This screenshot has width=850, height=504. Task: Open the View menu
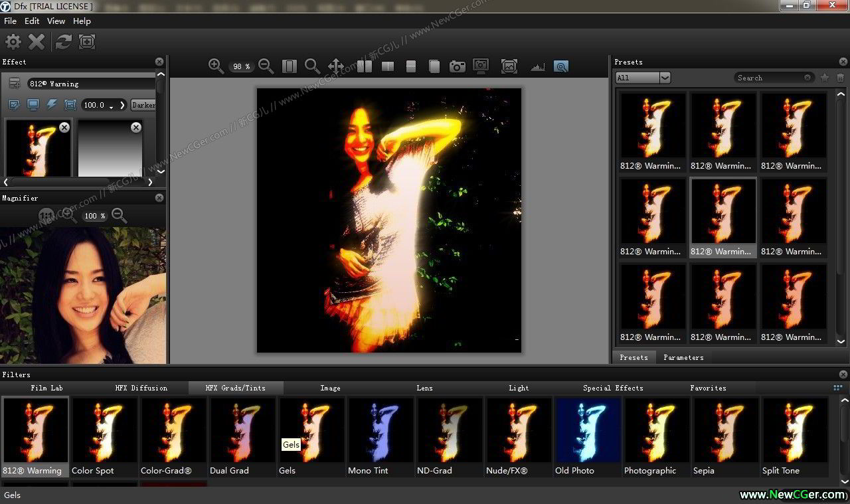click(56, 21)
